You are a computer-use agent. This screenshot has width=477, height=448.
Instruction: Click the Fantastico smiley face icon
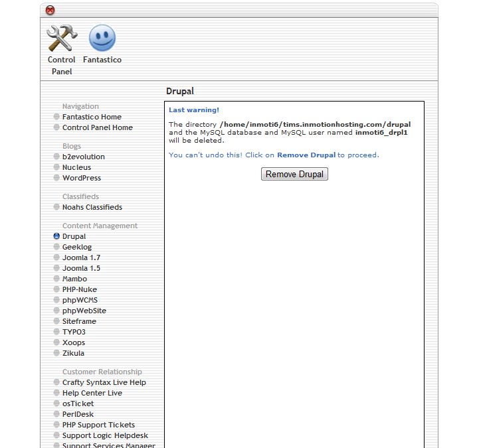click(102, 38)
